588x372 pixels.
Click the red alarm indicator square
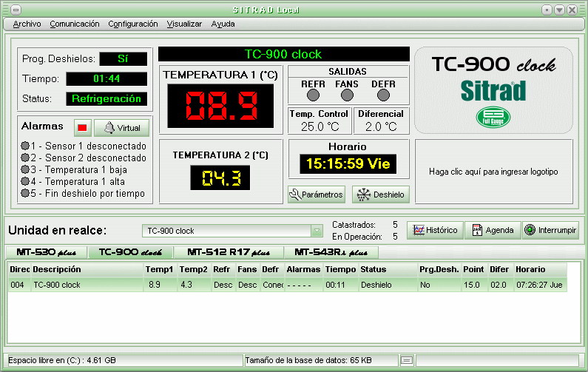pyautogui.click(x=83, y=128)
